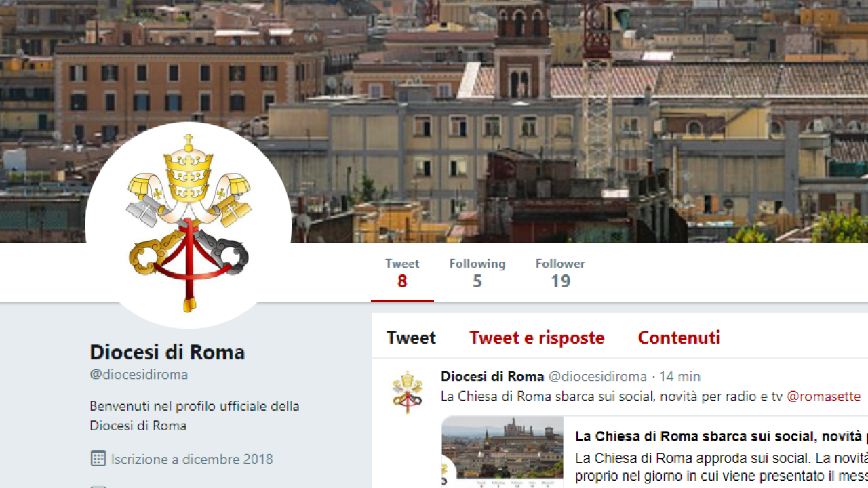
Task: Switch to the Contenuti tab
Action: click(679, 338)
